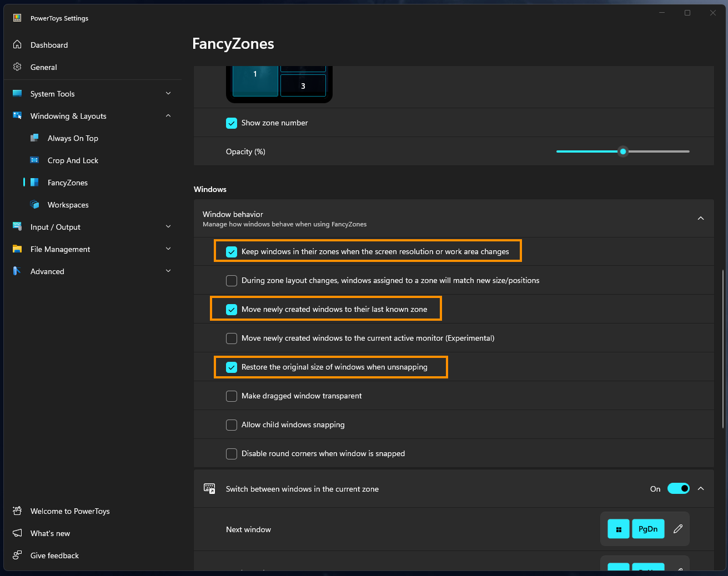728x576 pixels.
Task: Check Disable round corners when window is snapped
Action: pos(232,453)
